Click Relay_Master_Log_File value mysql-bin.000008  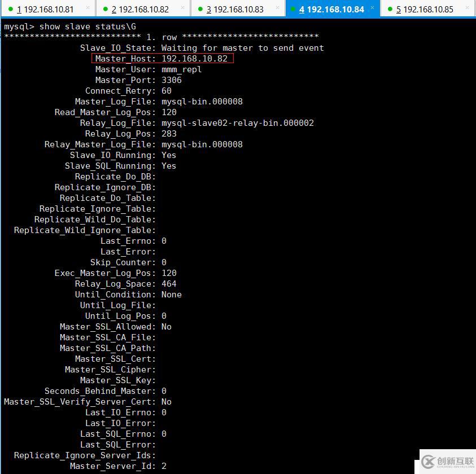coord(202,144)
